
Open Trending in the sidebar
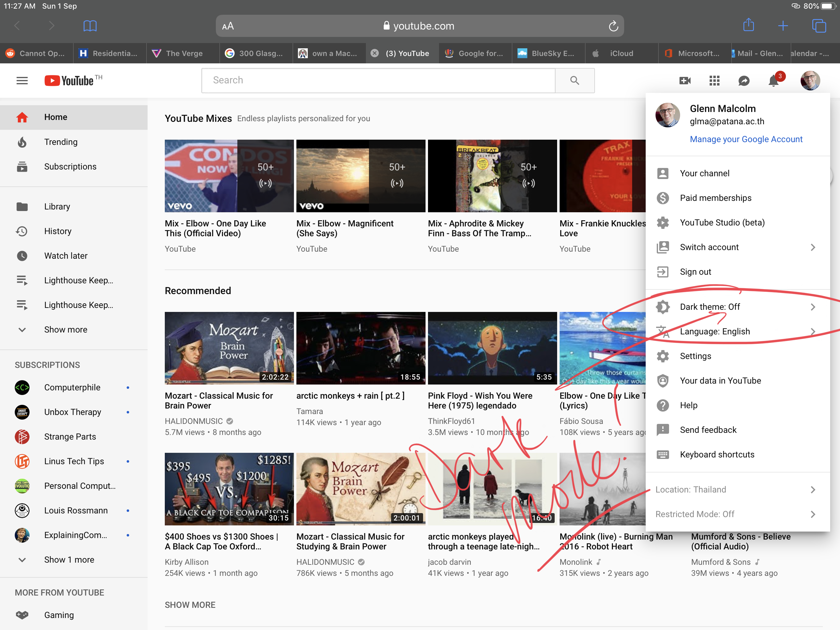(74, 142)
